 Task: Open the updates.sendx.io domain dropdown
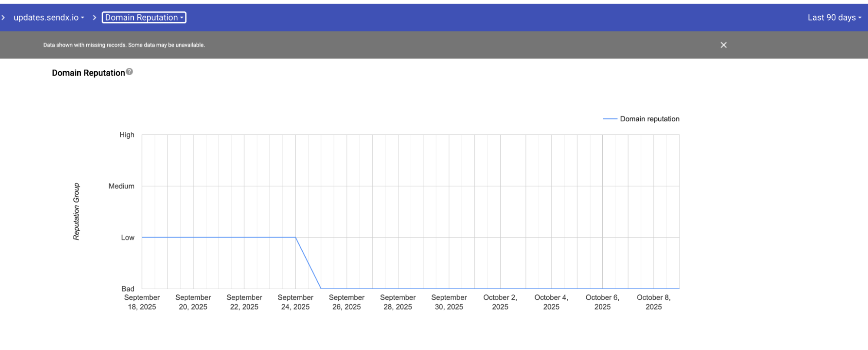(49, 17)
